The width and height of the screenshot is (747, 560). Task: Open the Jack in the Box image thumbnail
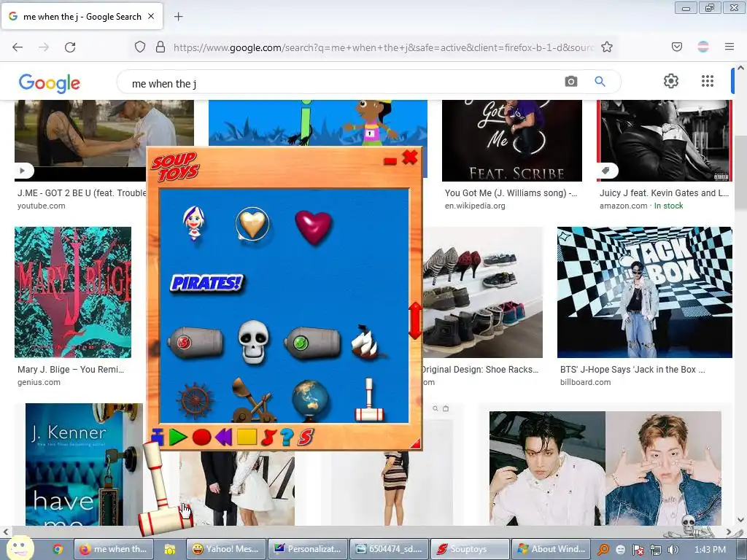[x=645, y=292]
